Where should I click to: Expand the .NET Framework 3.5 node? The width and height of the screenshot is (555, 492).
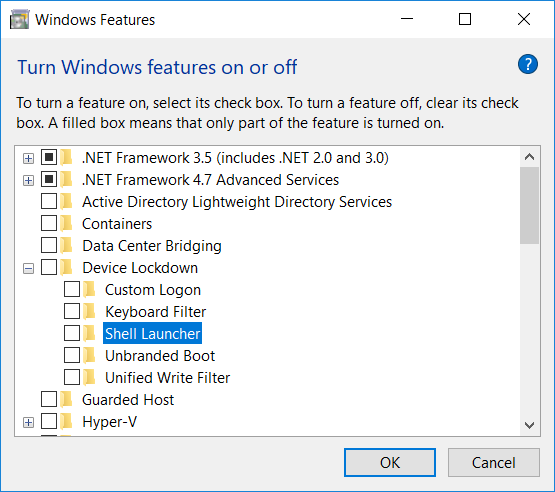point(28,158)
